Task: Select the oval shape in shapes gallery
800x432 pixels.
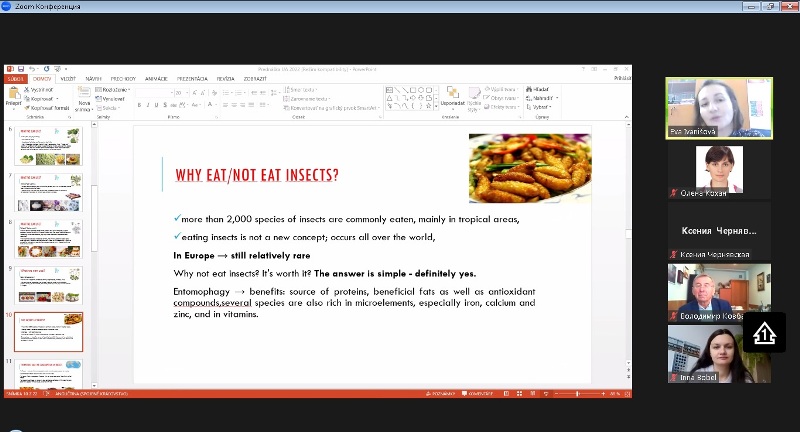Action: (x=421, y=90)
